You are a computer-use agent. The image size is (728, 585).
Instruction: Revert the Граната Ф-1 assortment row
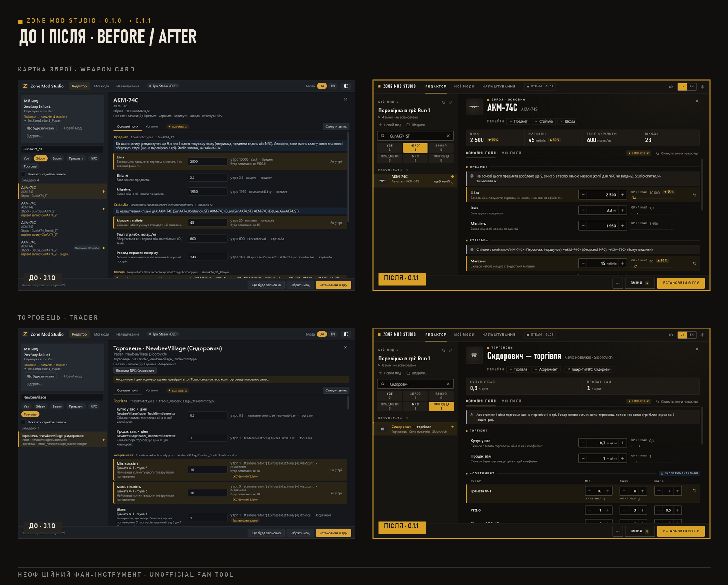(695, 490)
